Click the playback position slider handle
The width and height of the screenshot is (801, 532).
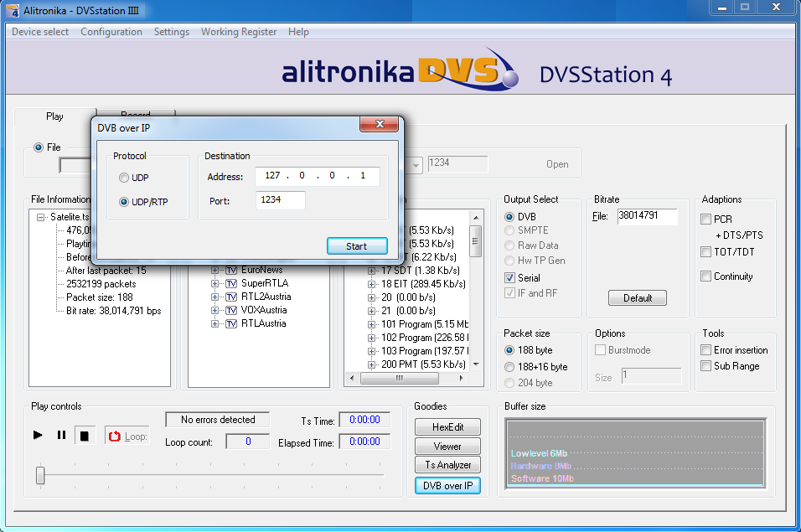pyautogui.click(x=40, y=475)
